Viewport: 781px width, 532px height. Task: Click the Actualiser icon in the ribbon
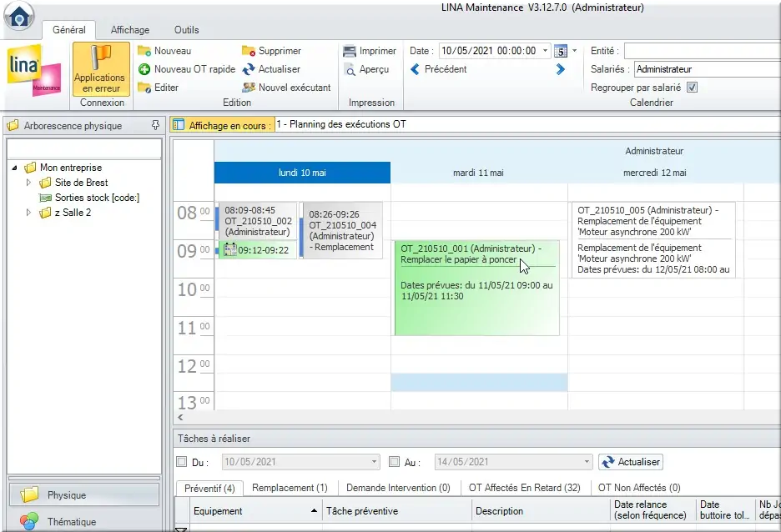point(248,69)
